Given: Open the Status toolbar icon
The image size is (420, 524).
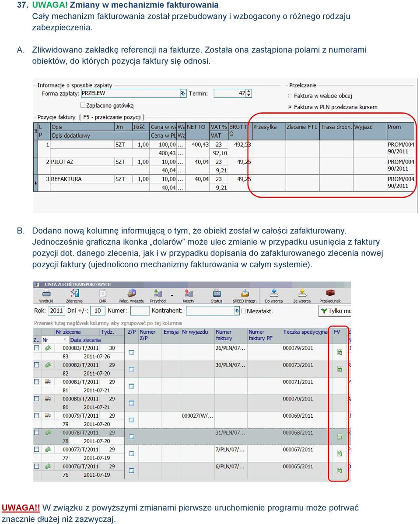Looking at the screenshot, I should coord(217,293).
